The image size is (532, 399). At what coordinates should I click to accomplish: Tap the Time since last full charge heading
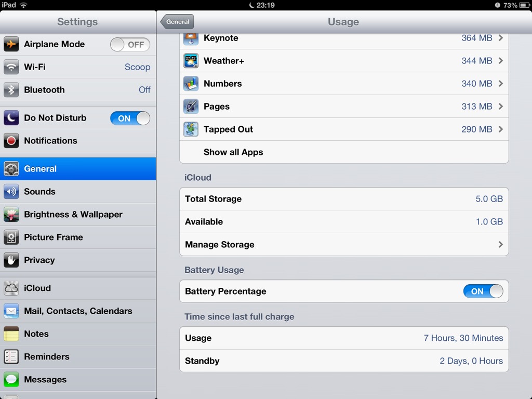pos(239,316)
